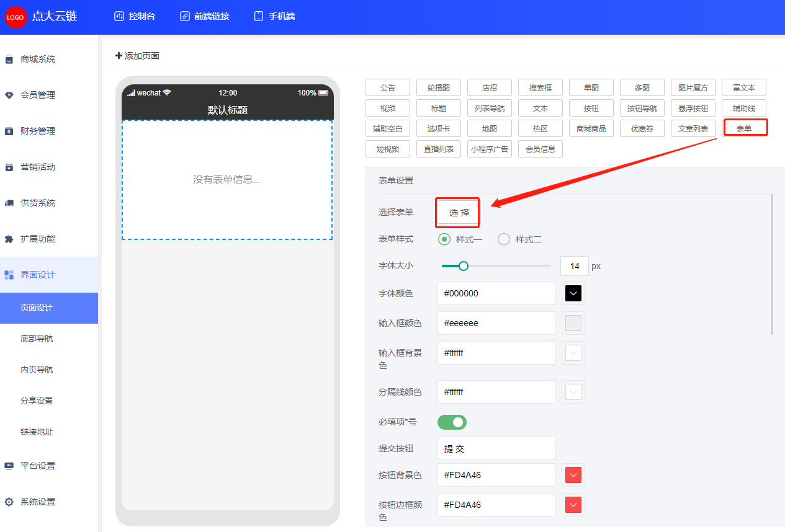Toggle the 必填项*号 switch
The width and height of the screenshot is (785, 532).
[452, 422]
